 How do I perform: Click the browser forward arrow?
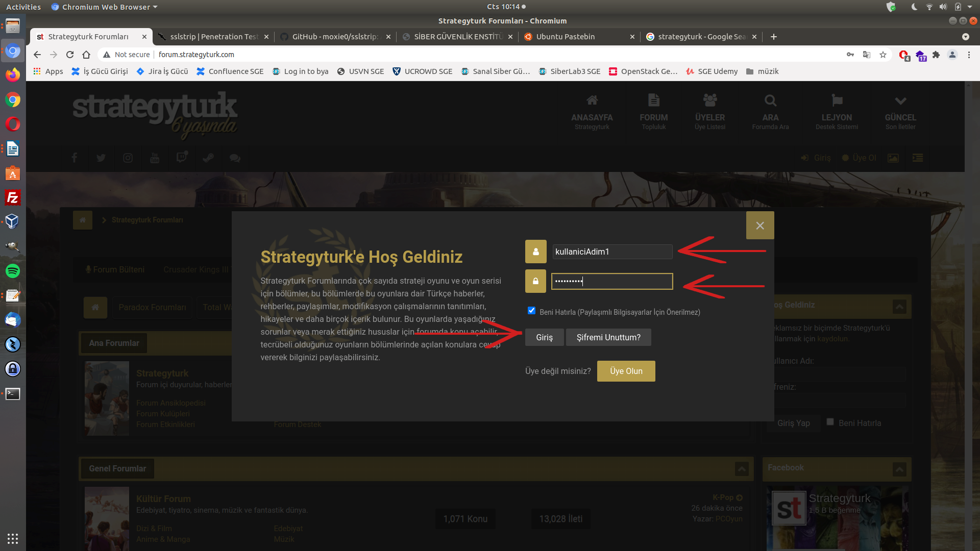[x=54, y=55]
